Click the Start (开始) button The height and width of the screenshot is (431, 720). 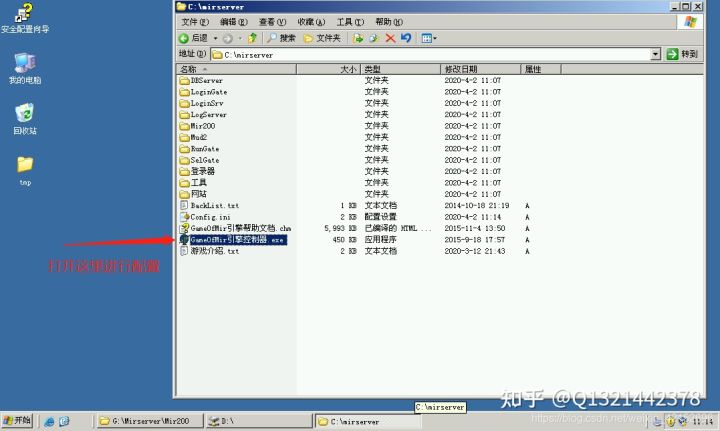18,421
